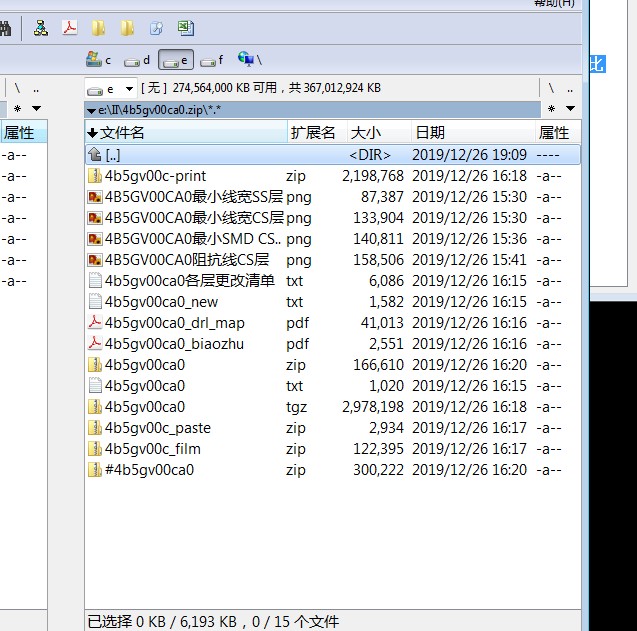Screen dimensions: 637x631
Task: Click the text file icon of 4b5gv00ca0_new
Action: [x=95, y=302]
